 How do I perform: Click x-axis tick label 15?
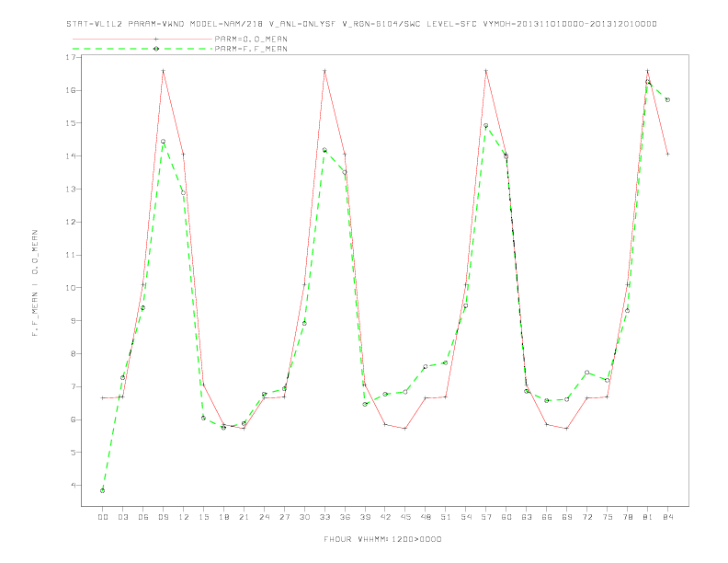click(x=203, y=517)
